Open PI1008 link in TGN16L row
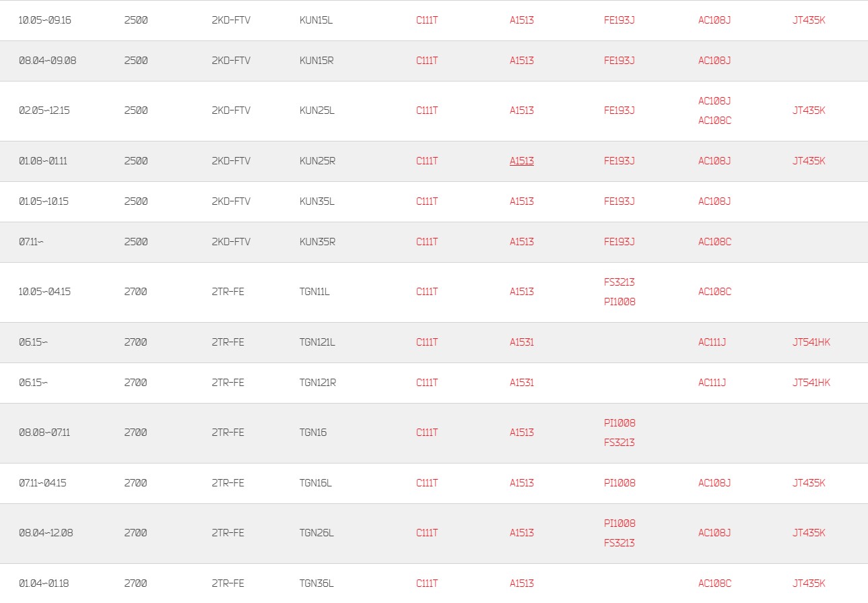 (x=620, y=483)
